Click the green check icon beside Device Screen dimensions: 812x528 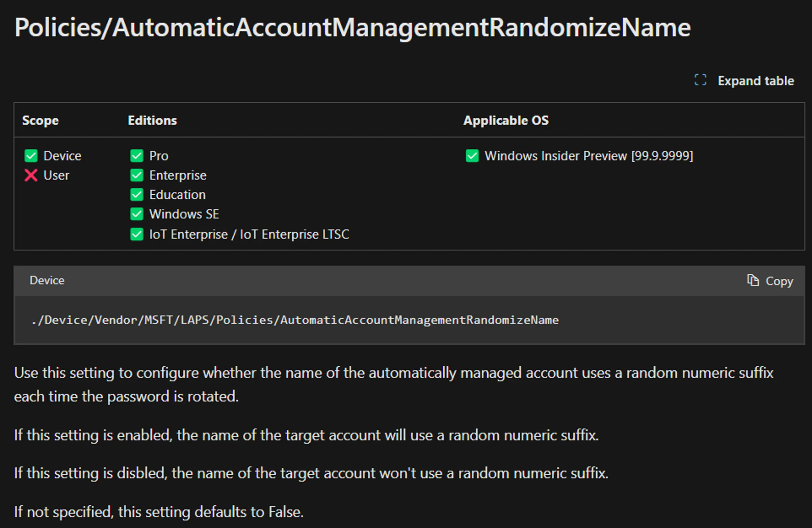(31, 156)
